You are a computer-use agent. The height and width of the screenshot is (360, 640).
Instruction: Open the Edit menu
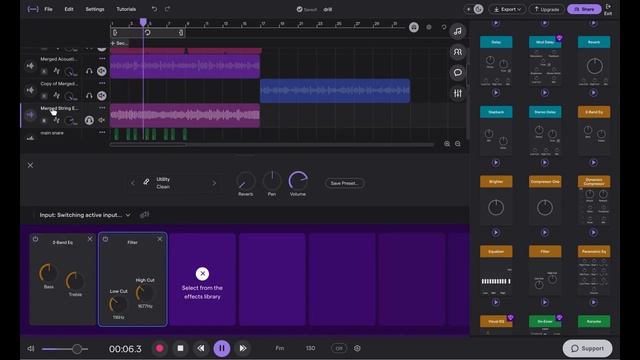(69, 9)
